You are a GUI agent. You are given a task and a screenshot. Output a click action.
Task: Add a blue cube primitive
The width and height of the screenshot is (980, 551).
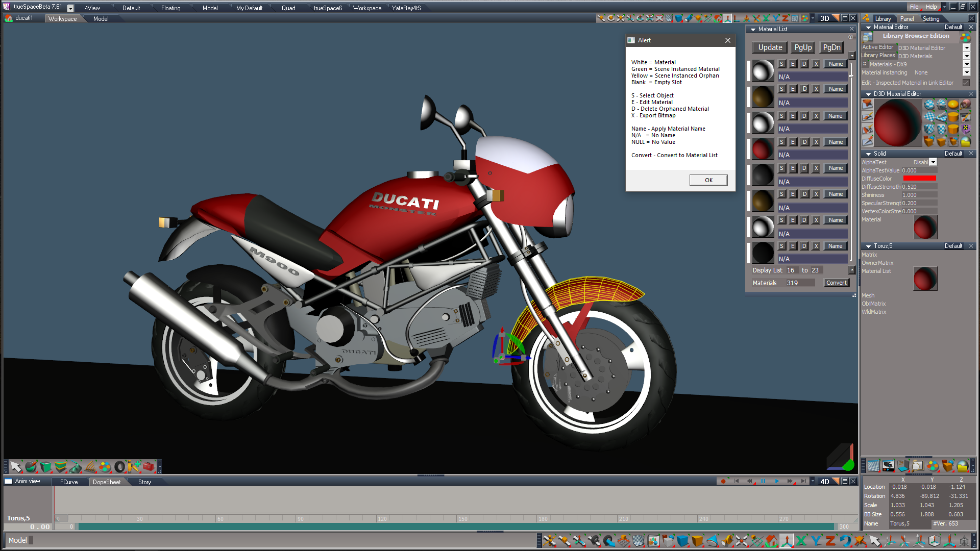click(682, 540)
